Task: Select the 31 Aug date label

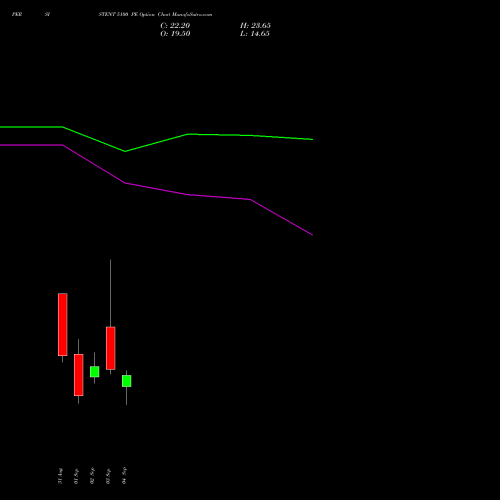Action: pyautogui.click(x=60, y=476)
